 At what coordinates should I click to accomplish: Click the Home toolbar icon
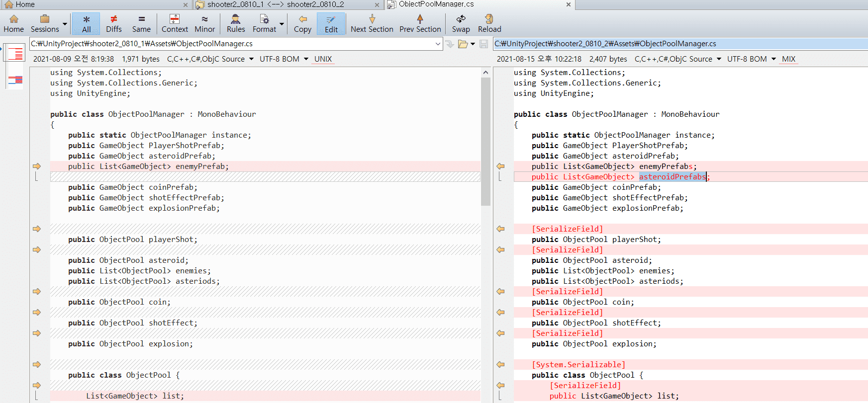pos(13,19)
